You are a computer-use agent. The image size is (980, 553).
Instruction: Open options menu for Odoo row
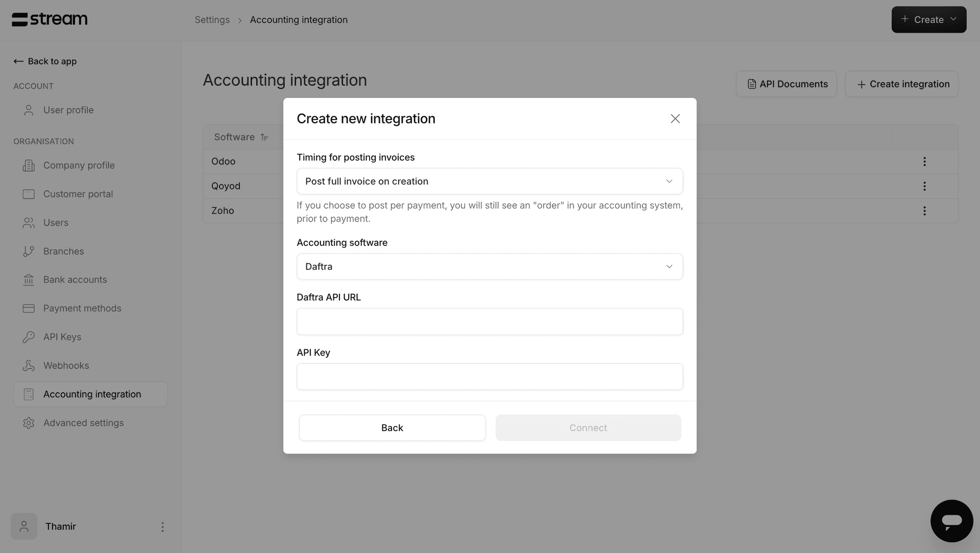(924, 162)
